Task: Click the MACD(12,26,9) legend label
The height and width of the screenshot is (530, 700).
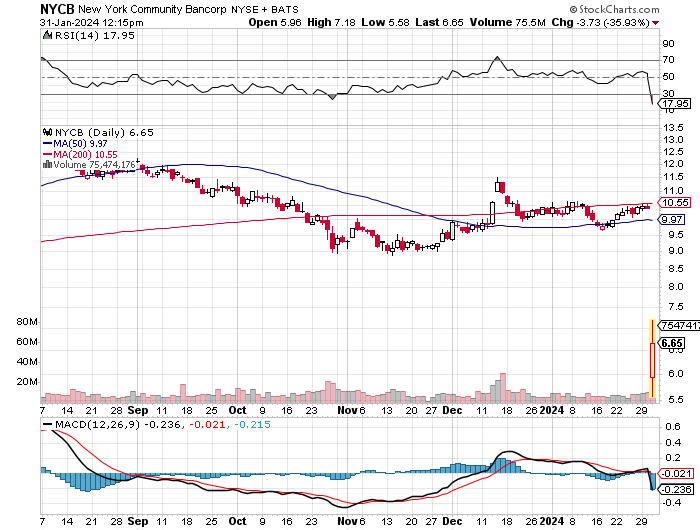Action: 97,424
